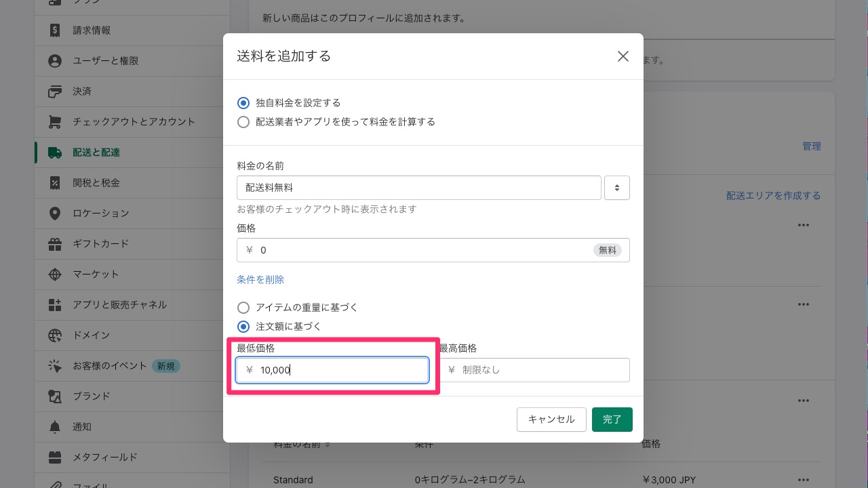
Task: Click the メタフィールド storage icon
Action: tap(55, 457)
